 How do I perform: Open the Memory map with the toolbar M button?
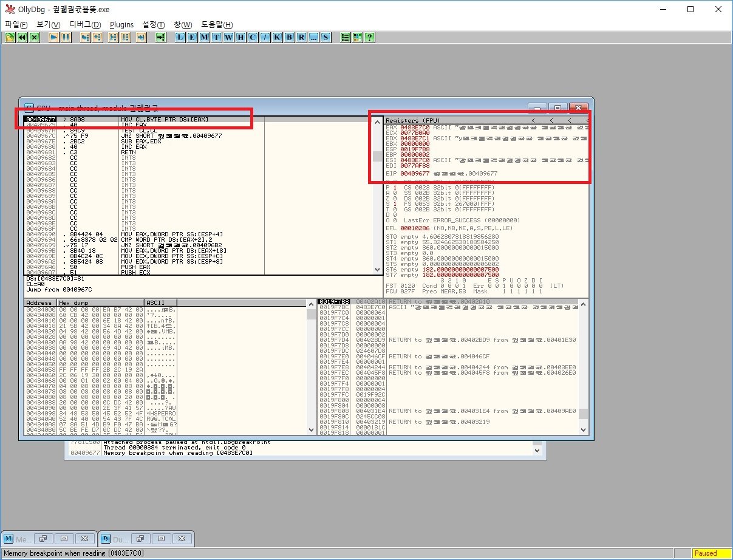(204, 37)
